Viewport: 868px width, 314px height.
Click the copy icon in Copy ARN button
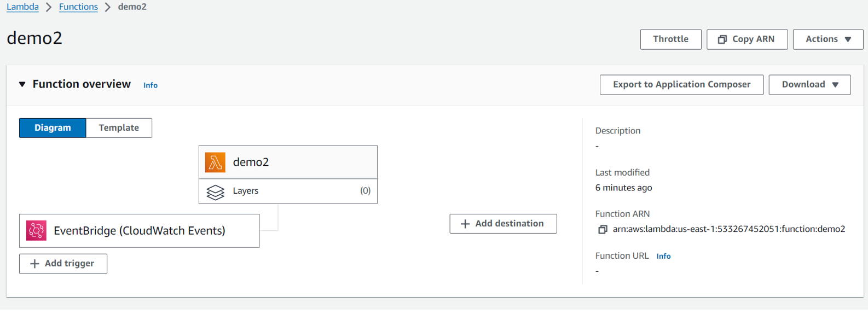(x=722, y=39)
